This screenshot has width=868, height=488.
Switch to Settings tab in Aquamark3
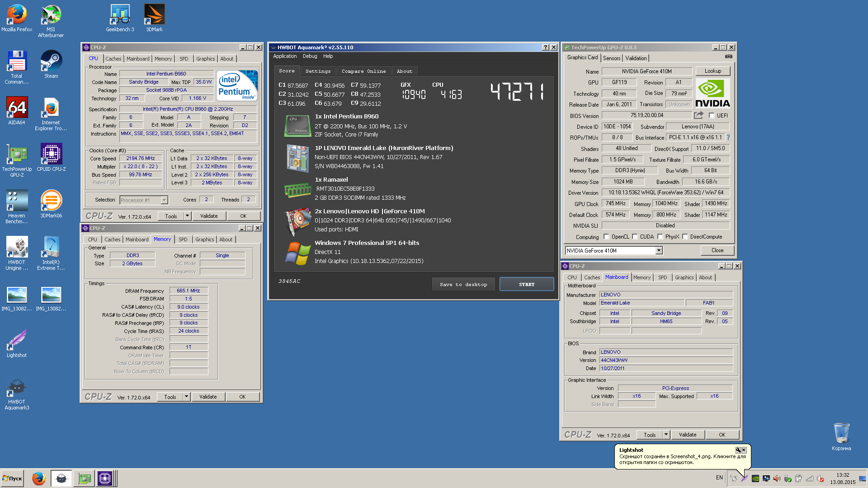318,71
